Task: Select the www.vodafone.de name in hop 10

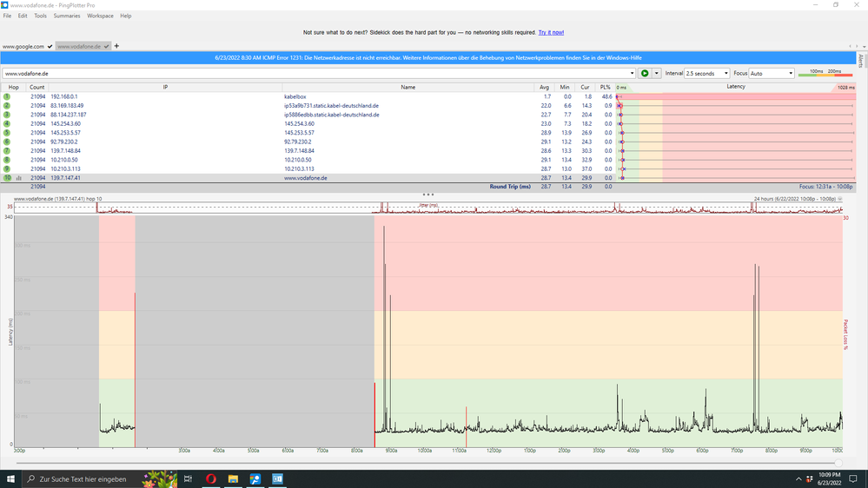Action: [x=306, y=178]
